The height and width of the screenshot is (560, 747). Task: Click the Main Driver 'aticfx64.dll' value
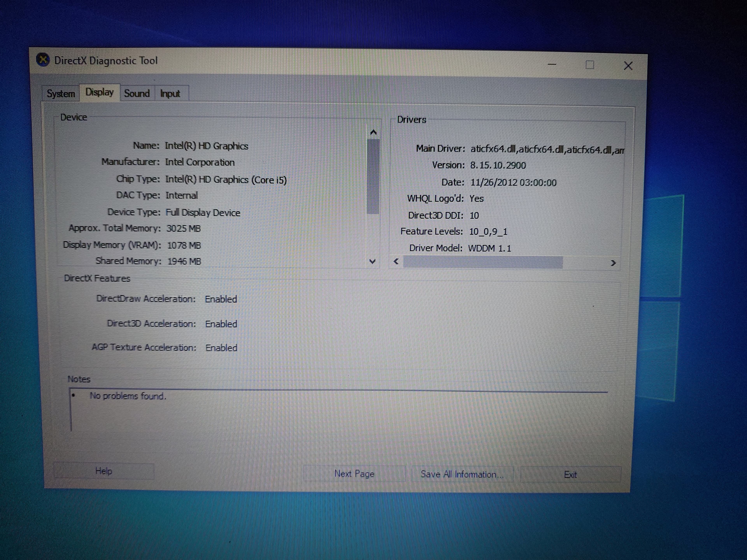point(547,150)
